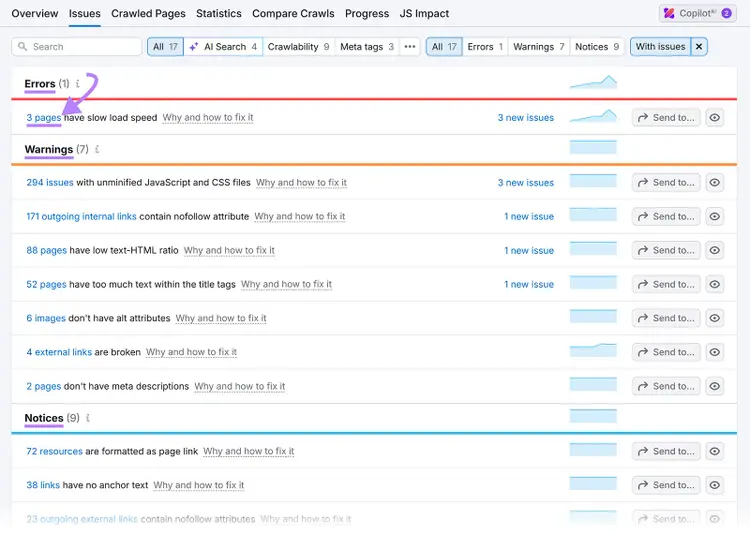Filter by AI Search category
This screenshot has height=534, width=750.
[223, 46]
